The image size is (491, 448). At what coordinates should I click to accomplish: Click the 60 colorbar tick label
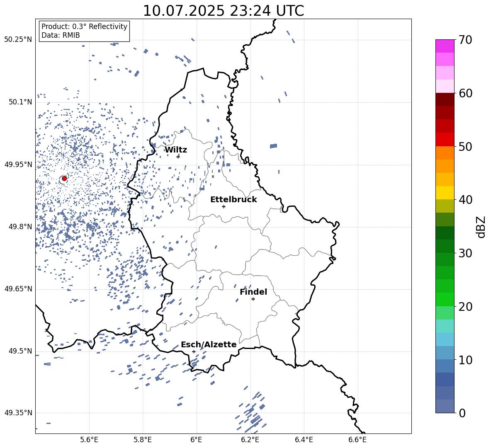465,93
